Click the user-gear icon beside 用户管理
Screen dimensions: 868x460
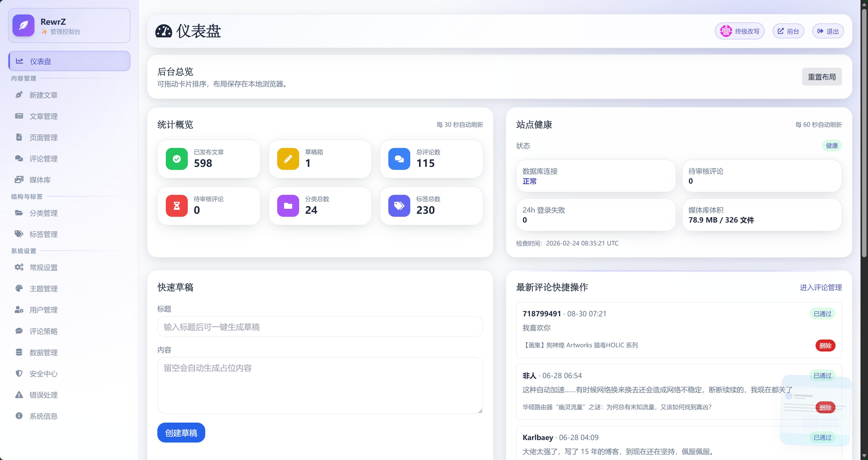click(x=19, y=310)
